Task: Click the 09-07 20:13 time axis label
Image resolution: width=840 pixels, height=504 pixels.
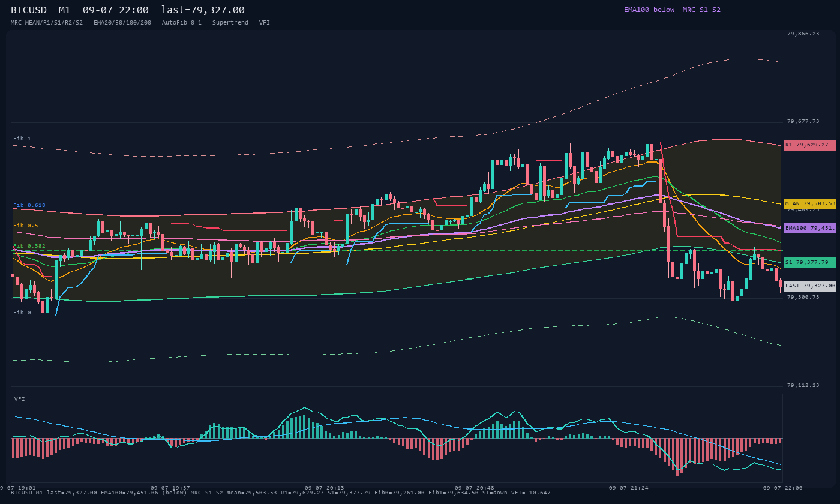Action: pos(325,488)
